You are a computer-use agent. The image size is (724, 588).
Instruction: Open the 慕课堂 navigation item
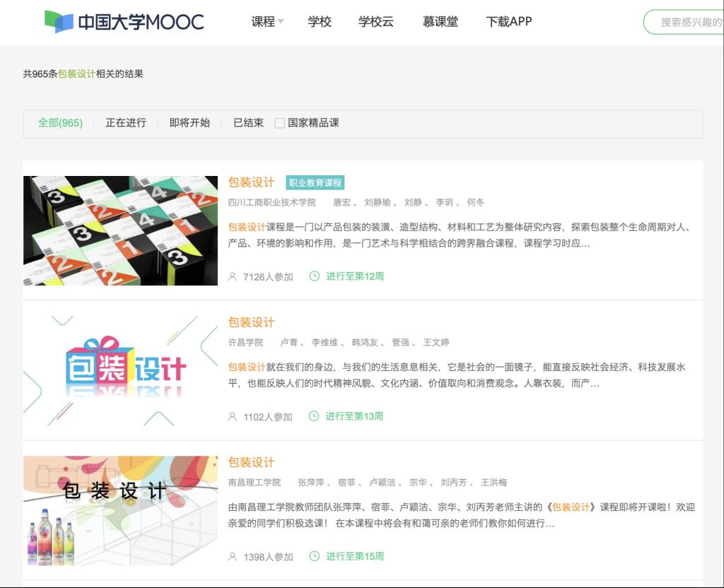pyautogui.click(x=440, y=22)
